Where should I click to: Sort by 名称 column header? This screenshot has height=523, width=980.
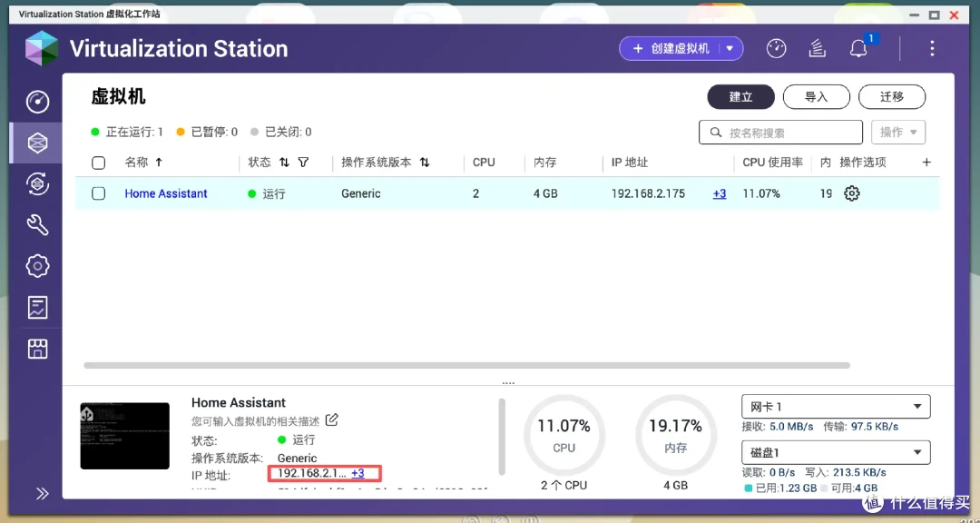143,162
